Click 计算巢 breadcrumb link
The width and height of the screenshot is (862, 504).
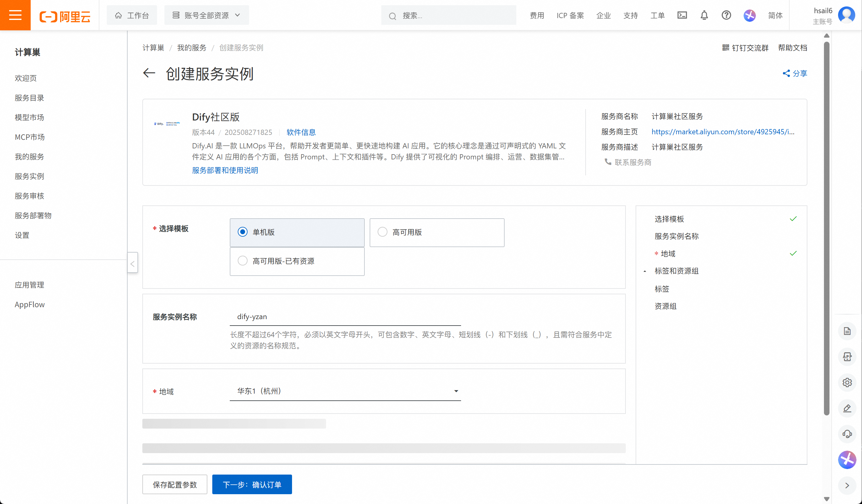pyautogui.click(x=153, y=48)
